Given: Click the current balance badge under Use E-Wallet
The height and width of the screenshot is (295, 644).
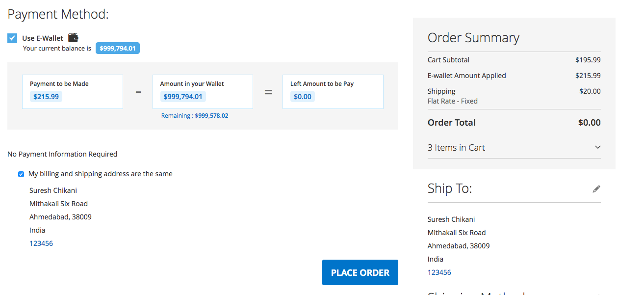Looking at the screenshot, I should tap(118, 49).
